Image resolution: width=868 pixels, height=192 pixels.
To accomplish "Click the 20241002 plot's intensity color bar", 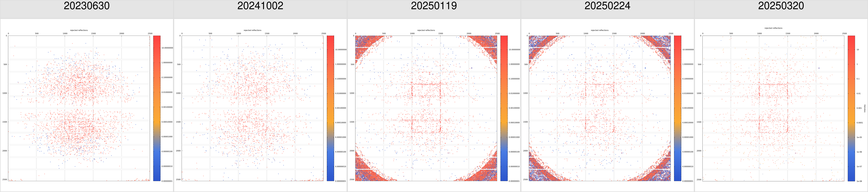I will pos(330,108).
